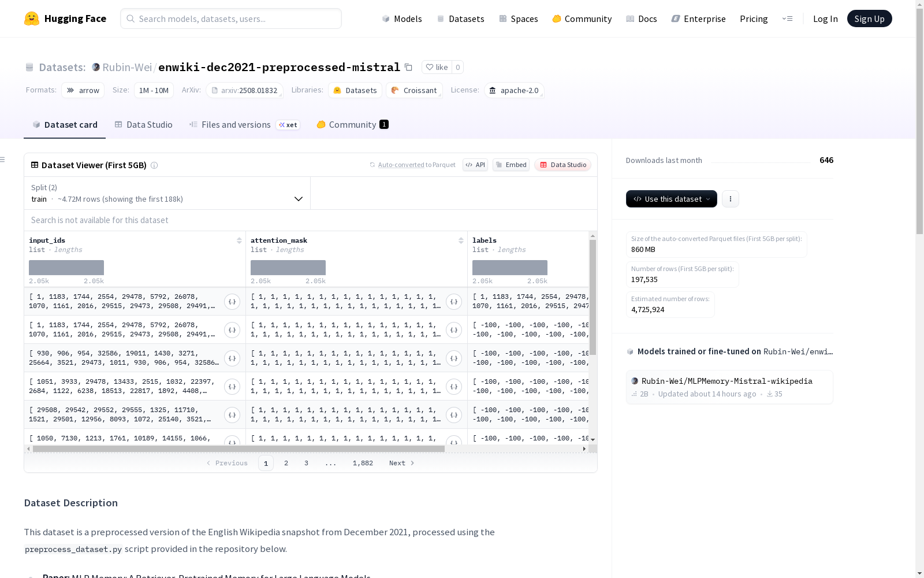Expand input_ids cell starting with 1051, 3933
The image size is (924, 578).
click(232, 387)
